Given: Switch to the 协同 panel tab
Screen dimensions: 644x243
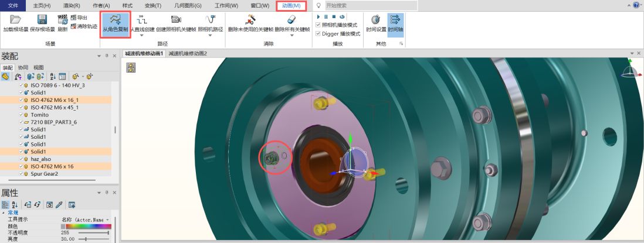Looking at the screenshot, I should (x=23, y=67).
